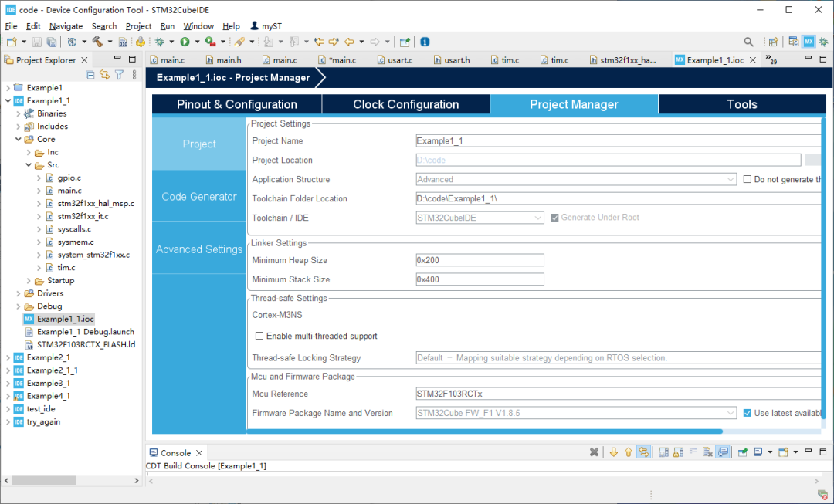Switch to the Pinout & Configuration tab
Screen dimensions: 834x504
[x=237, y=104]
